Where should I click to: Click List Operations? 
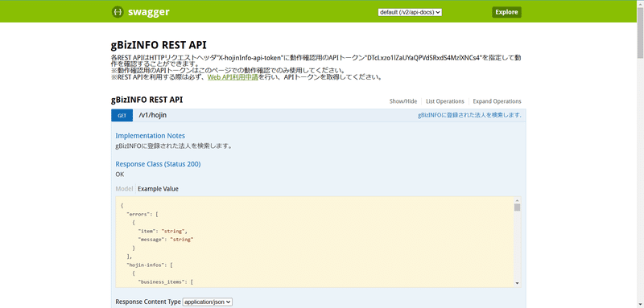coord(445,101)
